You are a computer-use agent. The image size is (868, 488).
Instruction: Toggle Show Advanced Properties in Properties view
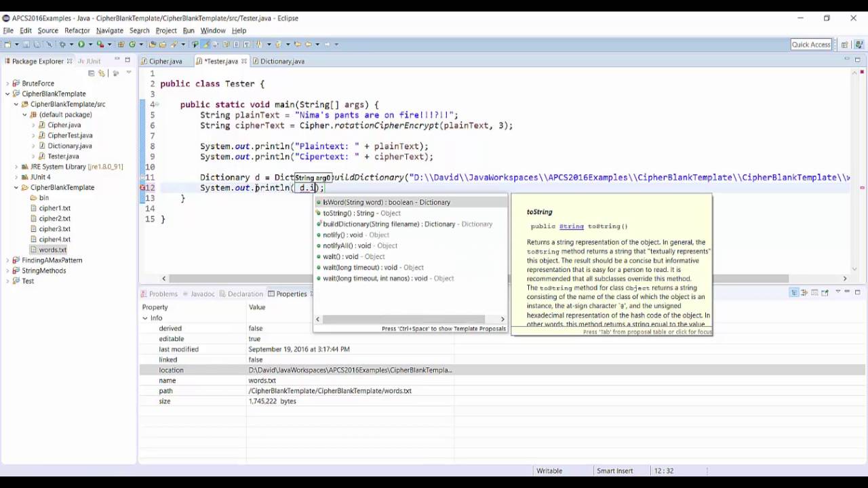click(804, 292)
